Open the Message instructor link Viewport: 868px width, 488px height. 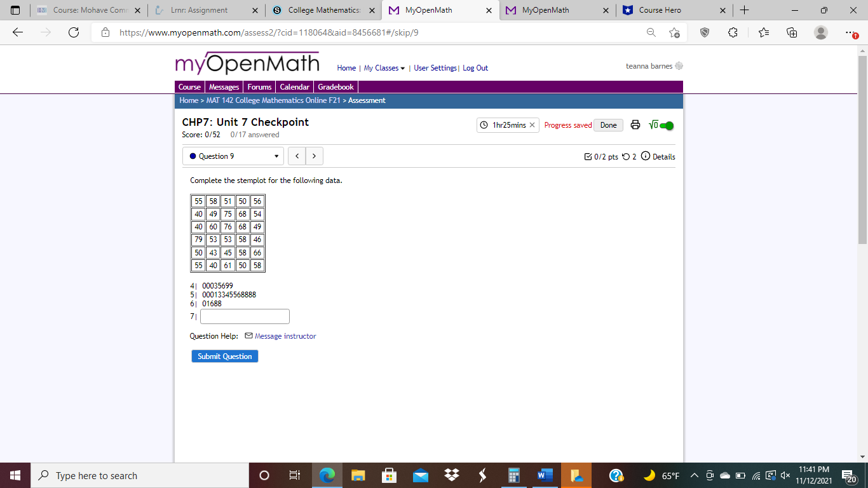click(x=285, y=335)
